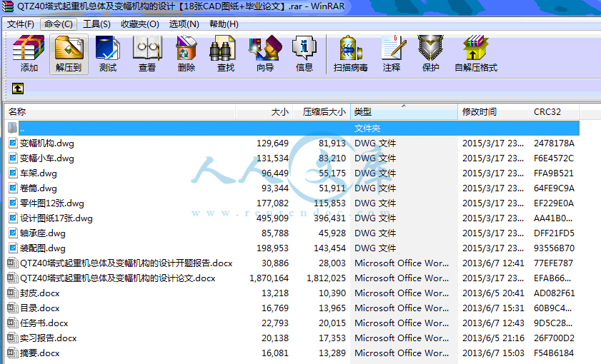This screenshot has width=601, height=364.
Task: Open the 命令(C) menu
Action: [x=59, y=24]
